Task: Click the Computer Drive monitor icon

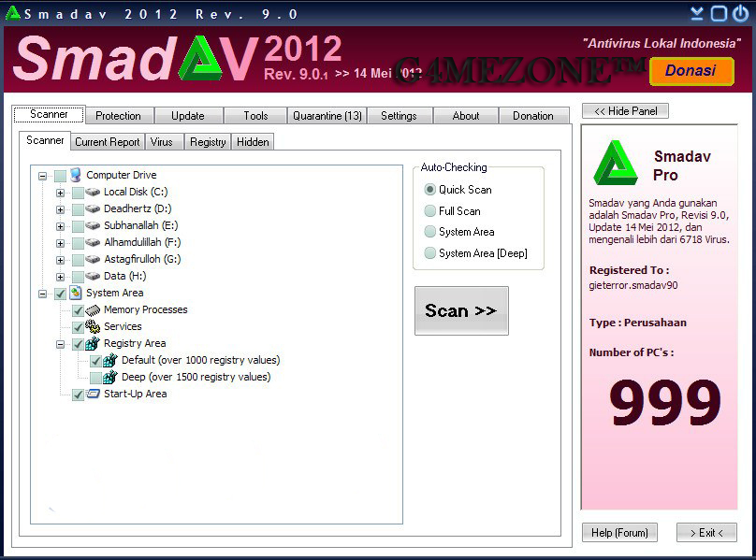Action: coord(76,175)
